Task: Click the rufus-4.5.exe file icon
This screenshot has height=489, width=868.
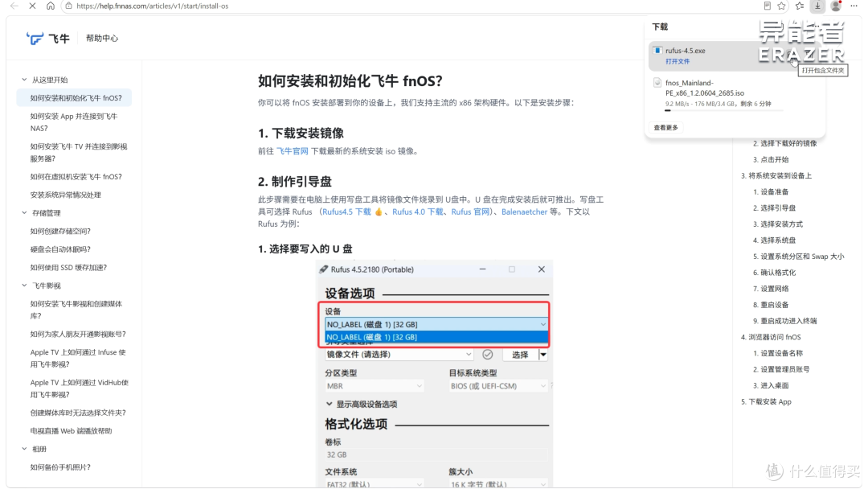Action: [657, 51]
